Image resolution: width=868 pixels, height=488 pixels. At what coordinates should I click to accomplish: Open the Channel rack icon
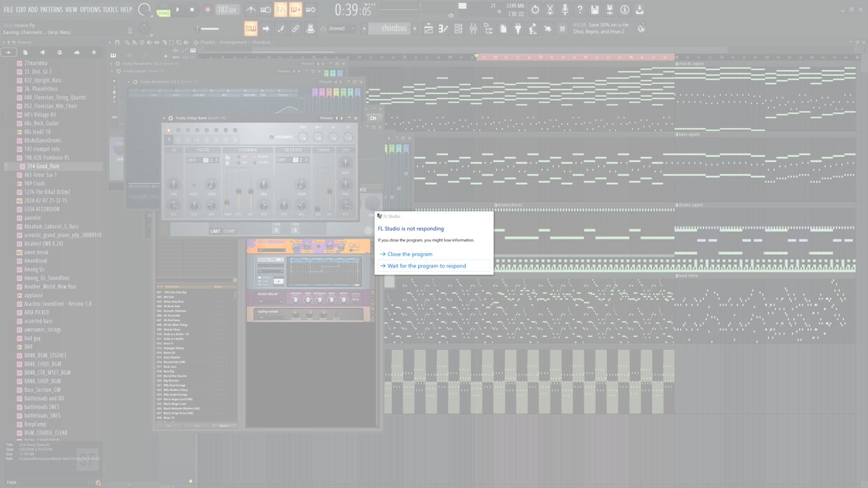[x=459, y=28]
